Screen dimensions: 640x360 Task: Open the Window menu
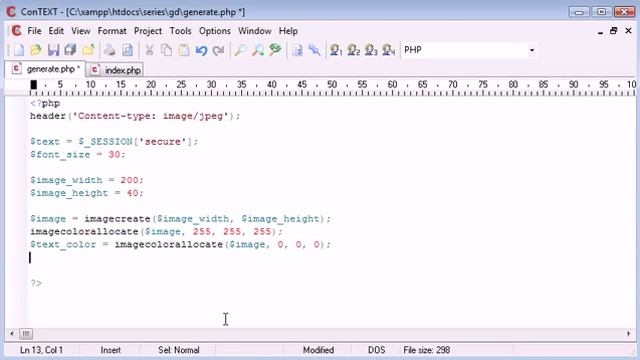tap(255, 31)
